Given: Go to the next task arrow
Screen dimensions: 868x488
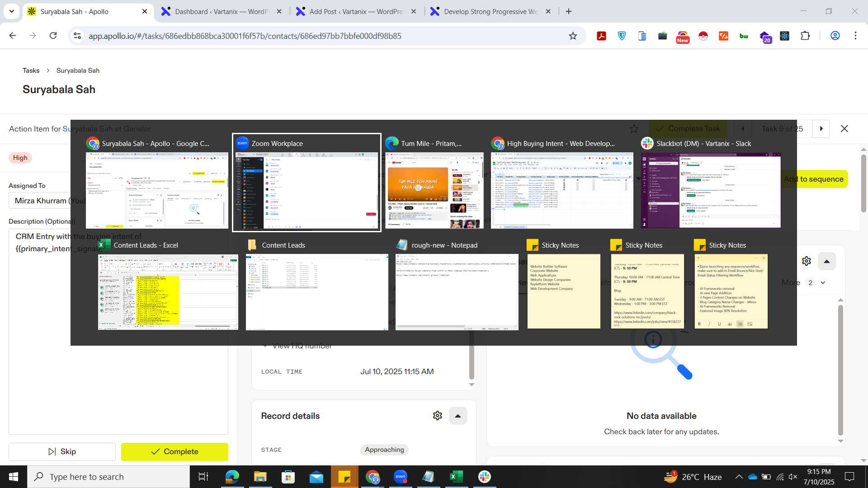Looking at the screenshot, I should (821, 129).
